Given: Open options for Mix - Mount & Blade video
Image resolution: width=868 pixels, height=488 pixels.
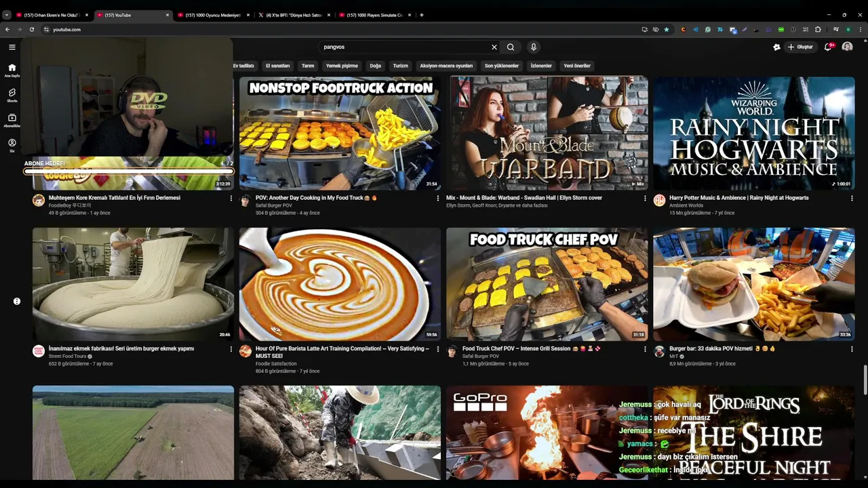Looking at the screenshot, I should click(645, 199).
